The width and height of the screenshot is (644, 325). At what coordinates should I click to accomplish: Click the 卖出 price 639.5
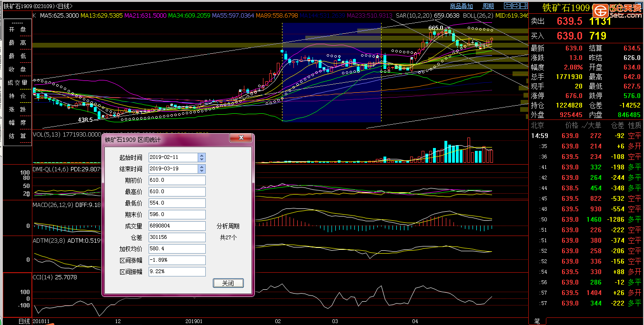click(x=569, y=21)
